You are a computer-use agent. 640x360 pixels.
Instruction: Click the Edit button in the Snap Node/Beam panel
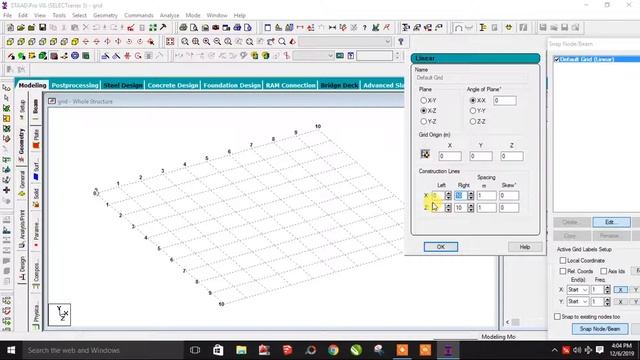point(611,222)
